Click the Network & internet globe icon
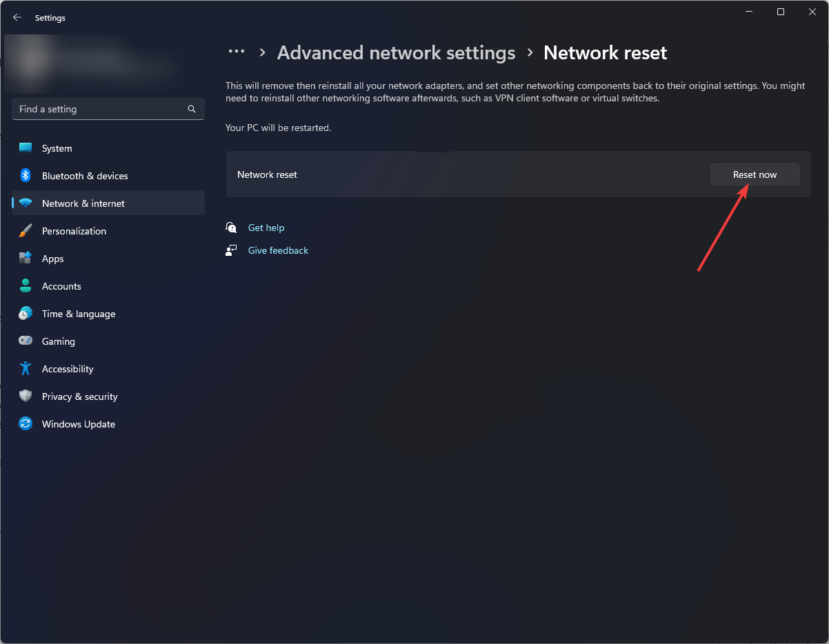 (x=25, y=203)
